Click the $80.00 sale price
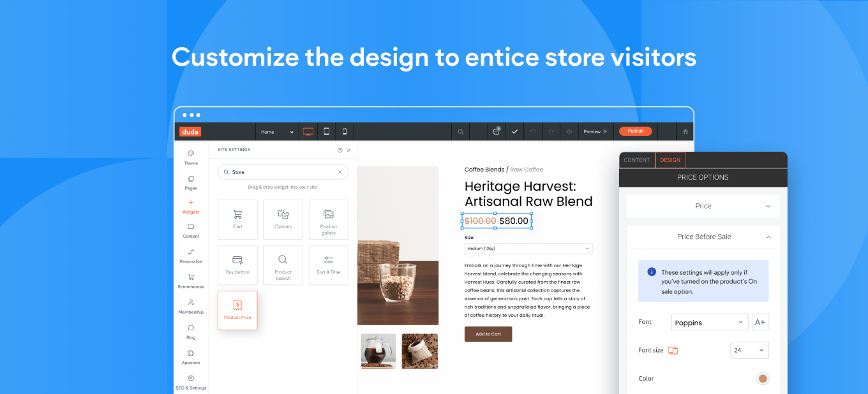This screenshot has height=394, width=868. coord(514,221)
